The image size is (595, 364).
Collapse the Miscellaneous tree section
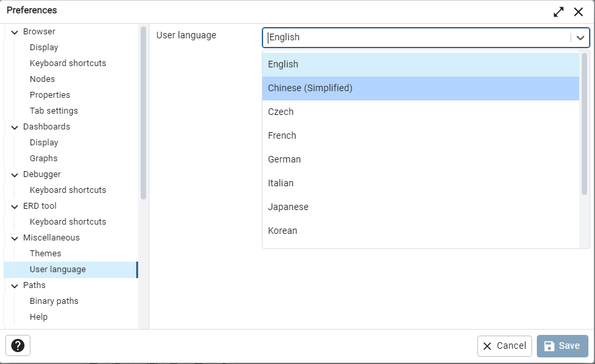[15, 238]
